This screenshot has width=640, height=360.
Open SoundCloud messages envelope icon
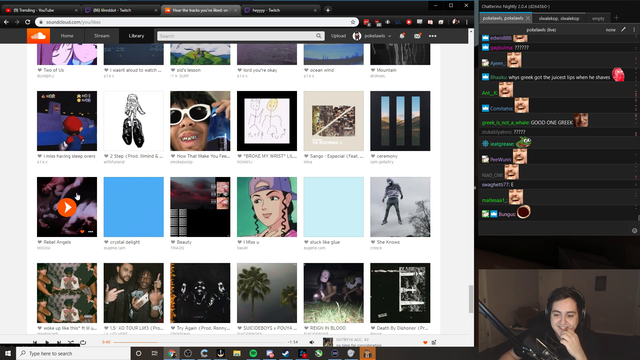coord(417,36)
